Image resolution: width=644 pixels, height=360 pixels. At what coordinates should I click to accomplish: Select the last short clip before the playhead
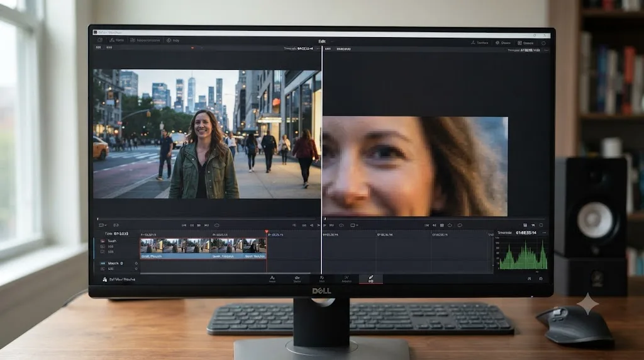[x=255, y=249]
